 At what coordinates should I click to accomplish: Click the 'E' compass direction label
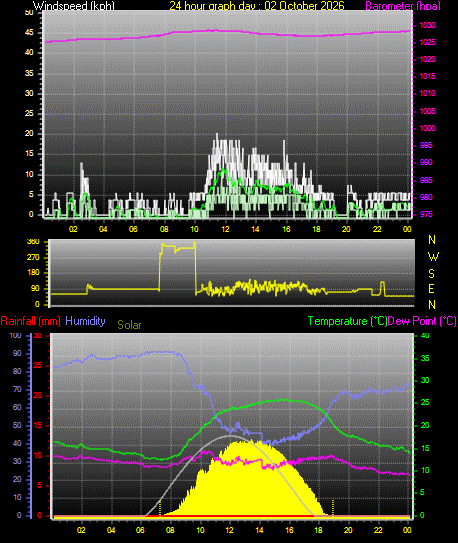tap(431, 288)
